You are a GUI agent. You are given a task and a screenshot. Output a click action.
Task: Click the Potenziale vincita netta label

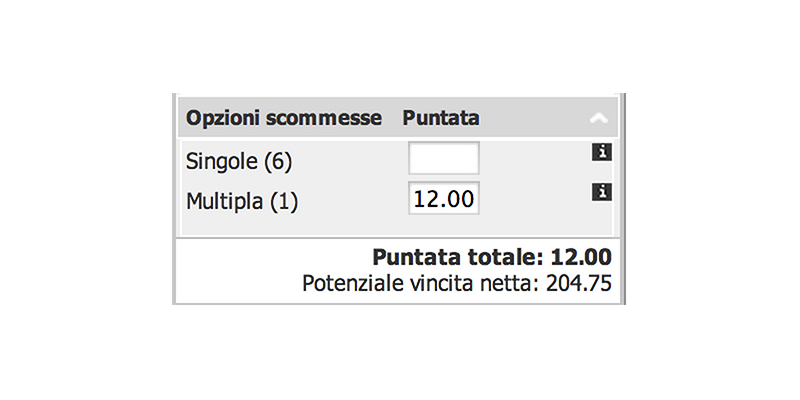tap(420, 283)
